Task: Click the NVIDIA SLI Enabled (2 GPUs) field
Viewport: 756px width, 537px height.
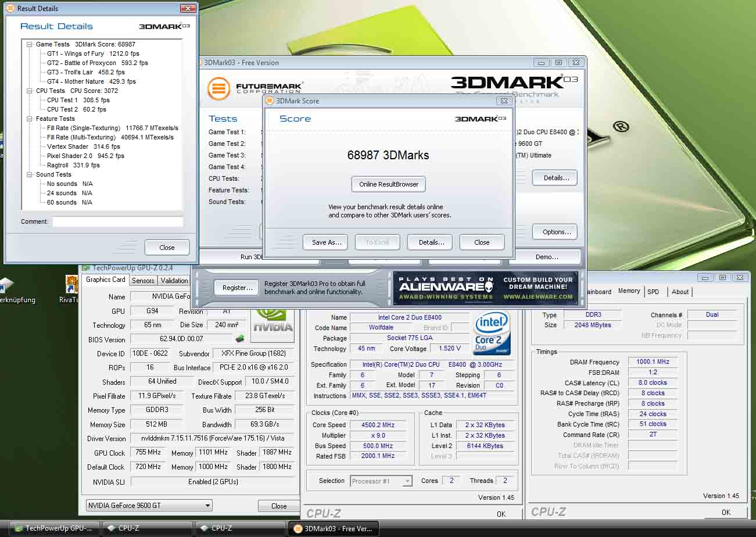Action: pos(212,482)
